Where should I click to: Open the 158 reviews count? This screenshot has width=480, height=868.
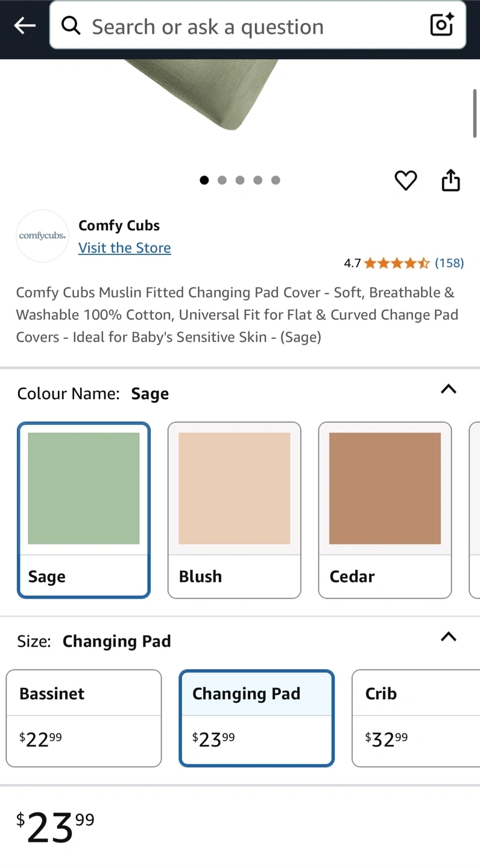tap(449, 263)
